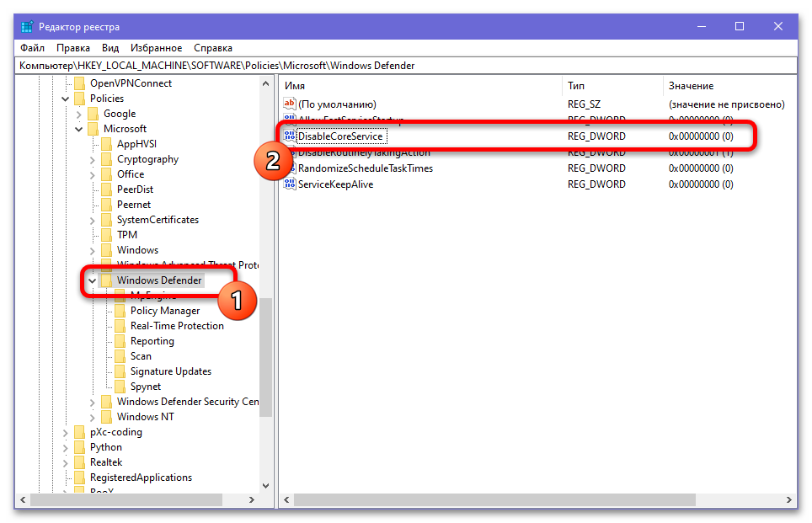Click the OpenVPNConnect folder icon
812x523 pixels.
click(80, 83)
